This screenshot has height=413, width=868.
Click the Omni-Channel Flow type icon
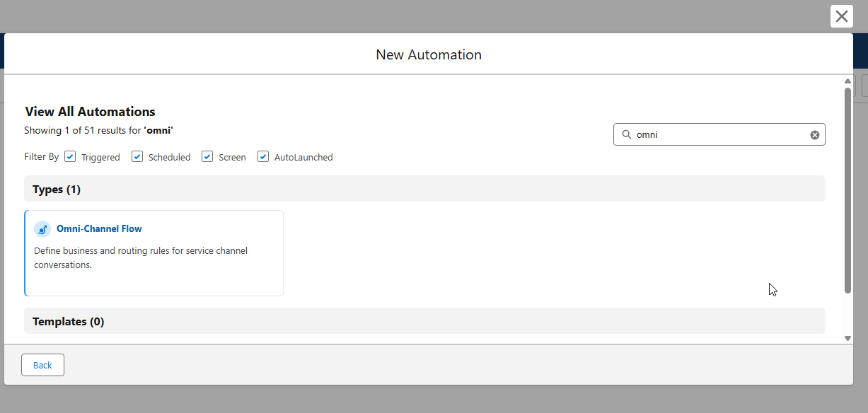[x=42, y=229]
